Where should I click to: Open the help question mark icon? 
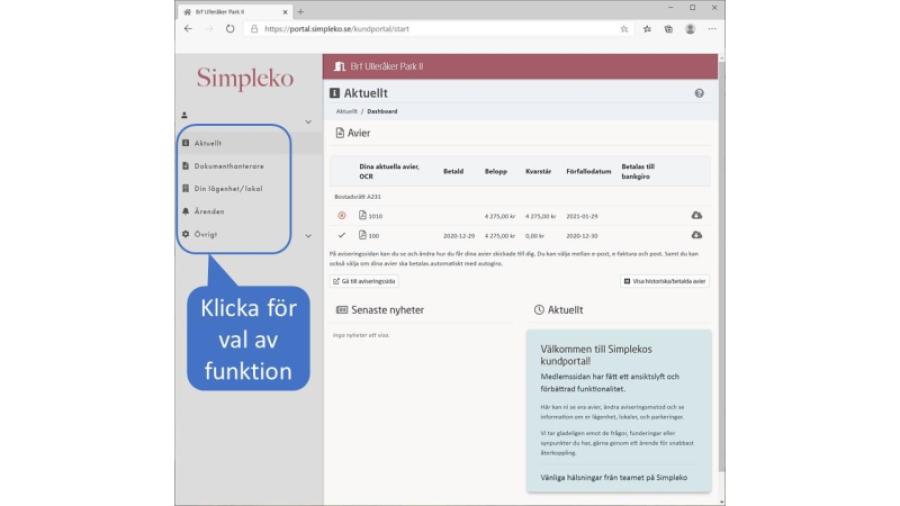pyautogui.click(x=699, y=93)
